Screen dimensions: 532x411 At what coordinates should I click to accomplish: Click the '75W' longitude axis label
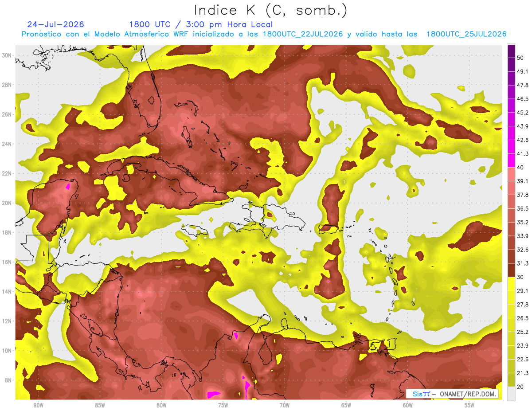(x=223, y=406)
